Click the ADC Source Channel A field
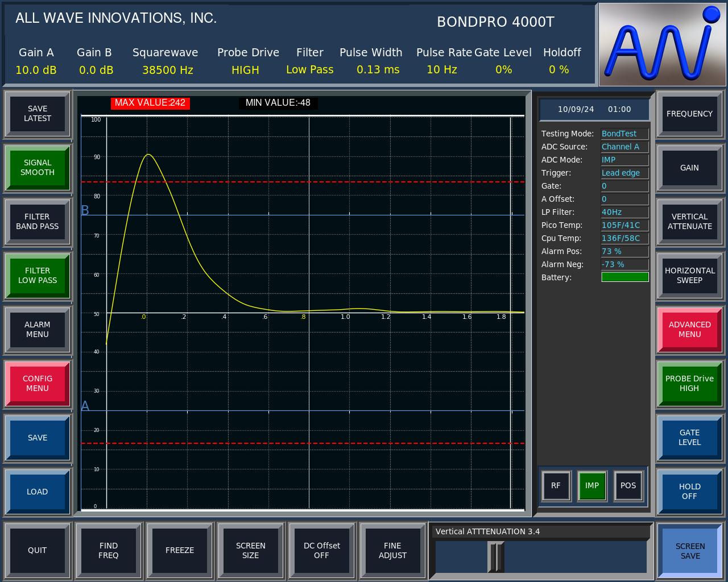728x582 pixels. (x=624, y=147)
